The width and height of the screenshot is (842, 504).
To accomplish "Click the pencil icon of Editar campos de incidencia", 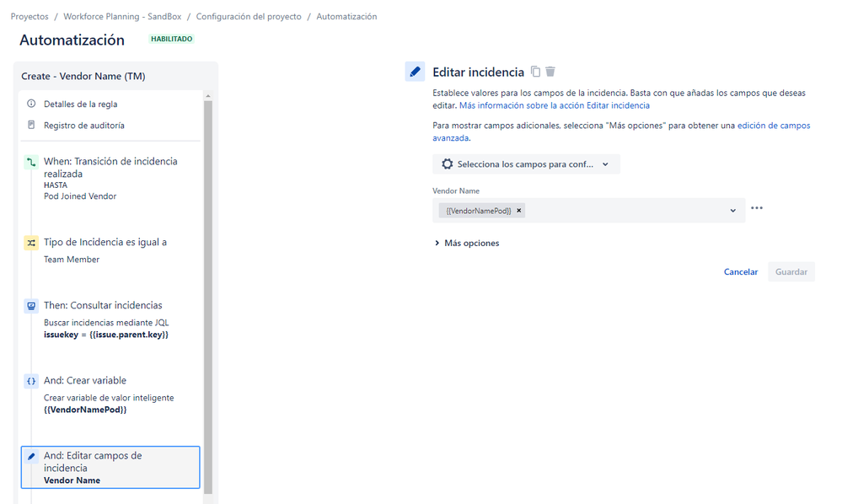I will [31, 456].
